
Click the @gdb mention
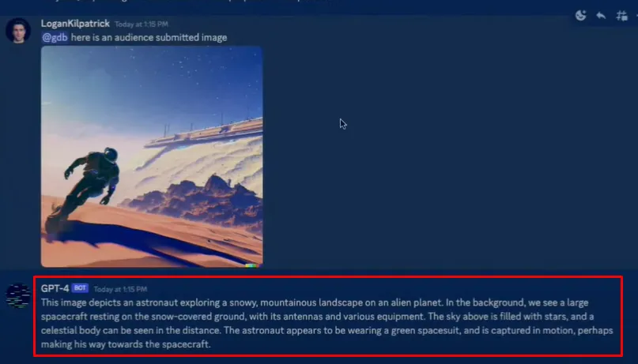click(55, 37)
